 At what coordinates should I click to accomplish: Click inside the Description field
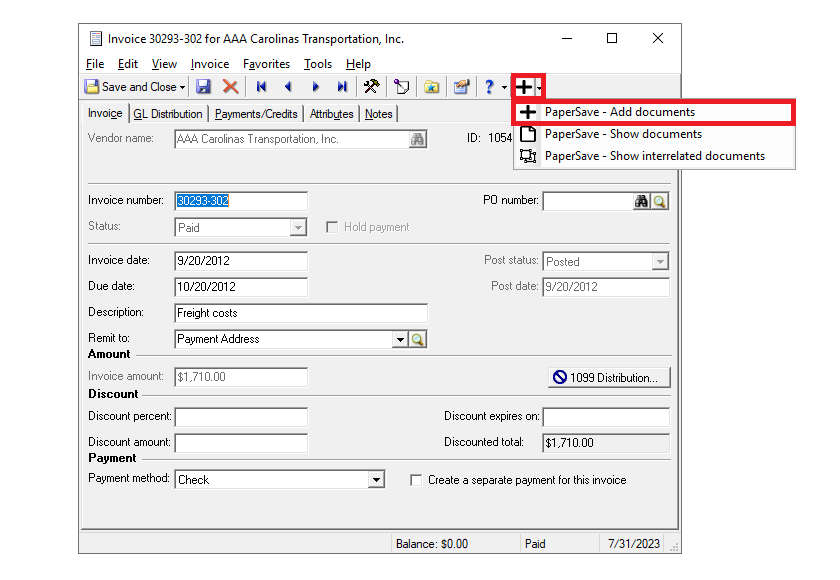coord(300,311)
